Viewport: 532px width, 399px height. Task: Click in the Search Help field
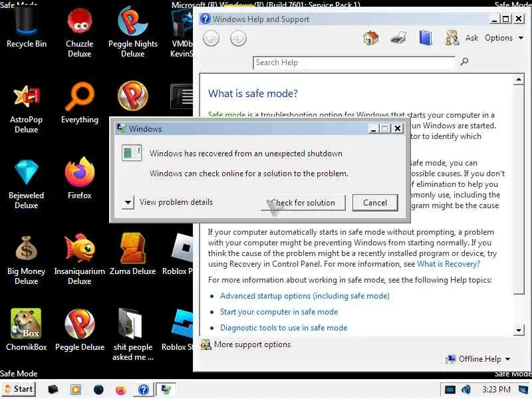354,63
